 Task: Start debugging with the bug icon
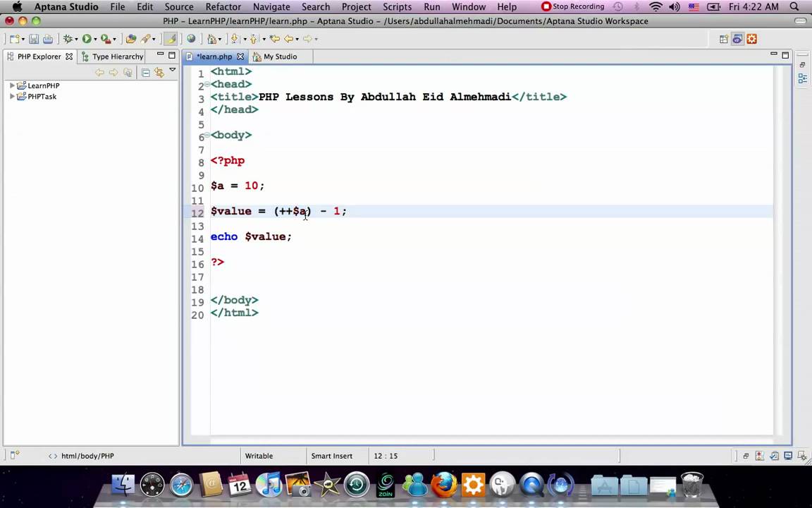coord(68,39)
